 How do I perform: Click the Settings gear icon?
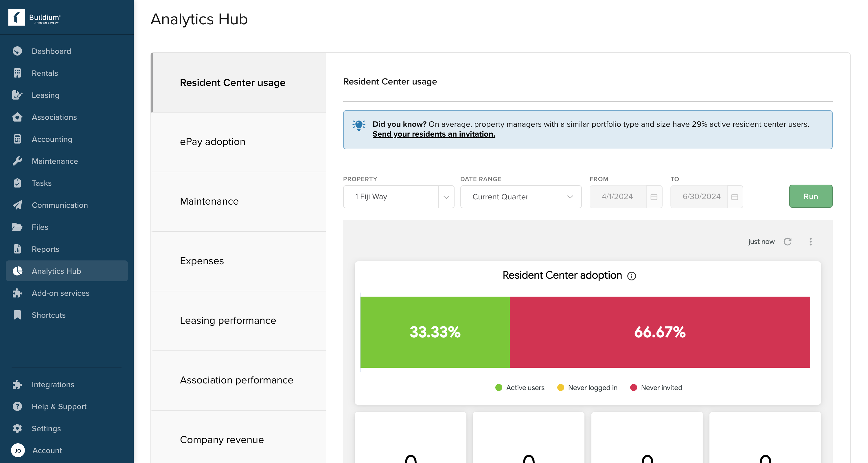[x=17, y=428]
